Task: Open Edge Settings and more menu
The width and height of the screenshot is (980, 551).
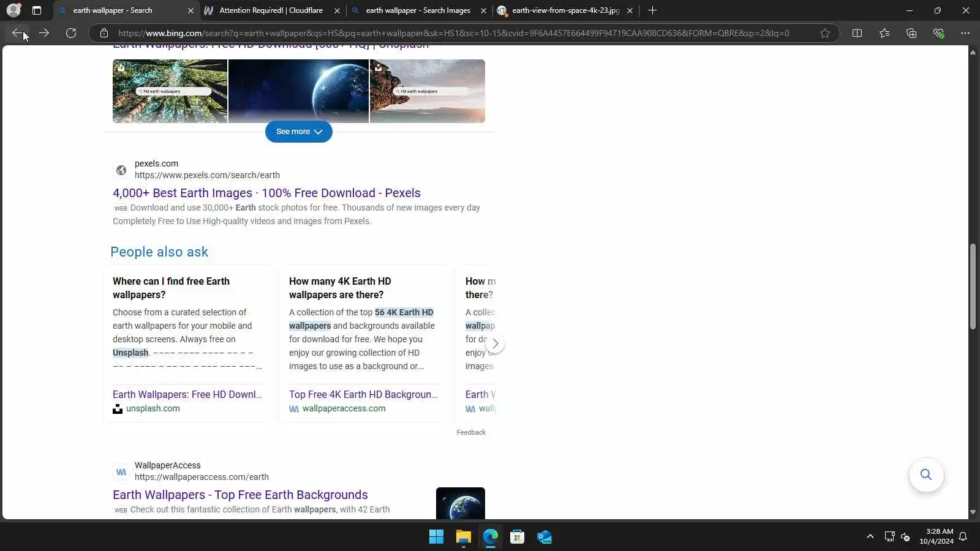Action: point(965,33)
